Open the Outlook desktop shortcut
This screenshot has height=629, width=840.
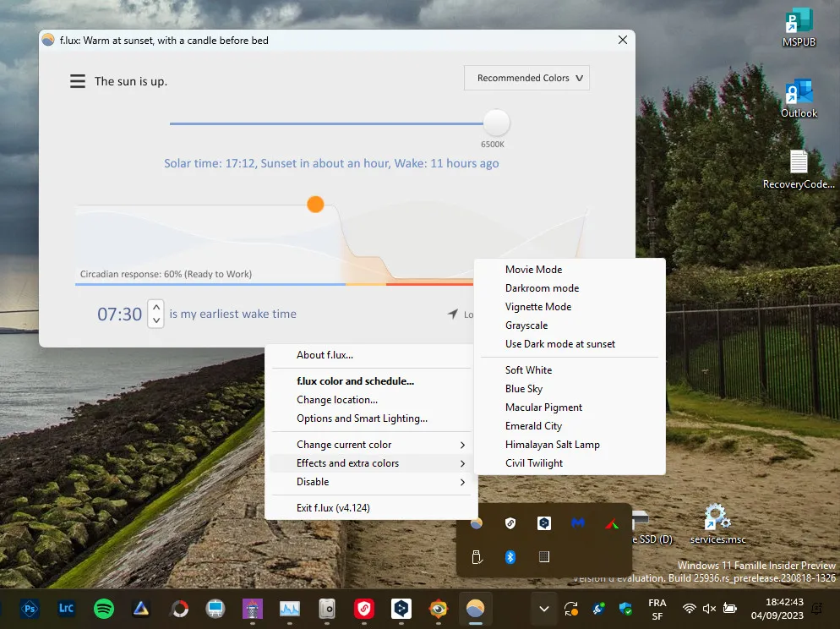point(799,99)
